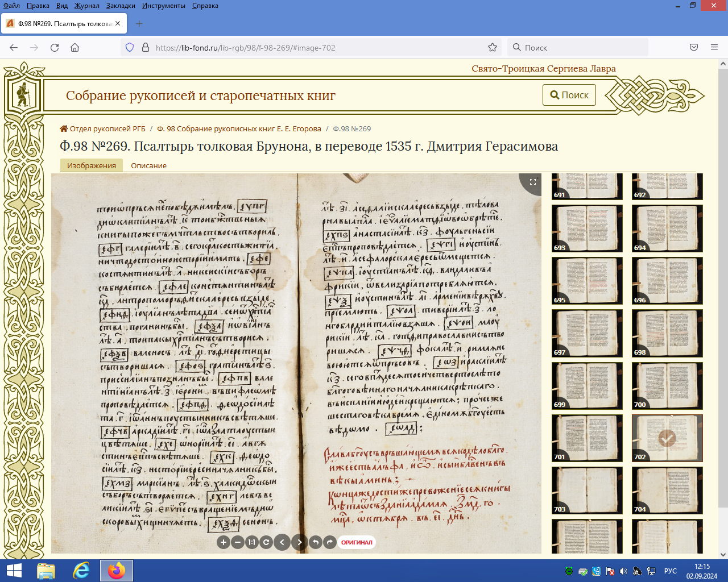Screen dimensions: 728x582
Task: Open page thumbnail 699
Action: pyautogui.click(x=587, y=385)
